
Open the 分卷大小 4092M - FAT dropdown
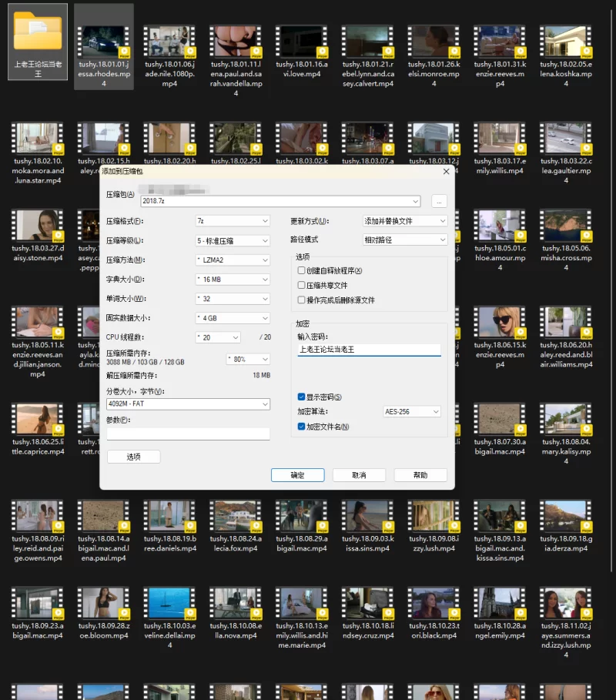tap(188, 404)
